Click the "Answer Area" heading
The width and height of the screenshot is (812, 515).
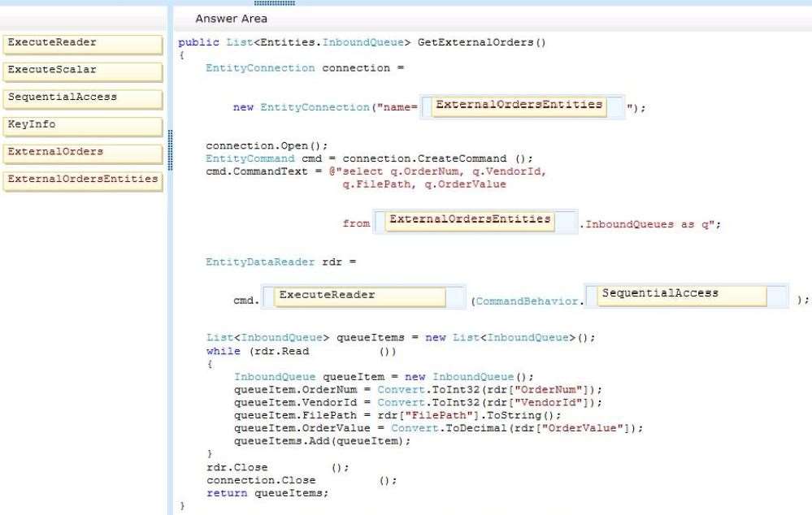pos(231,19)
